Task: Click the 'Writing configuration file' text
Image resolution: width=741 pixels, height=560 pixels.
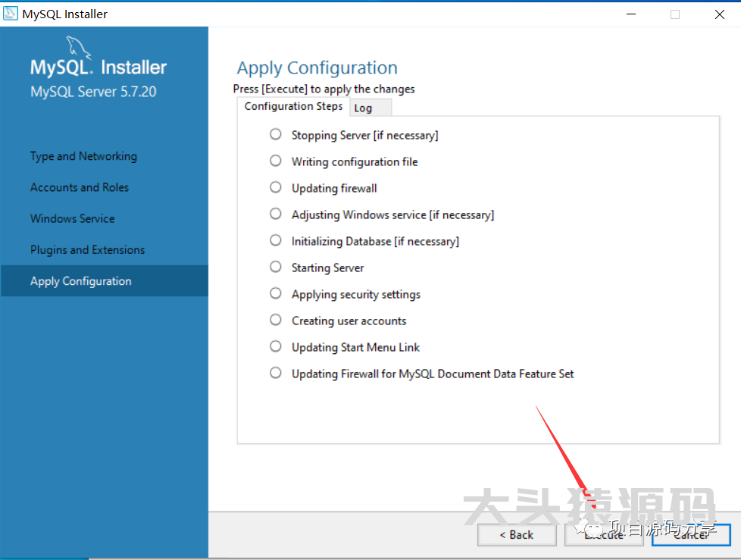Action: pyautogui.click(x=355, y=162)
